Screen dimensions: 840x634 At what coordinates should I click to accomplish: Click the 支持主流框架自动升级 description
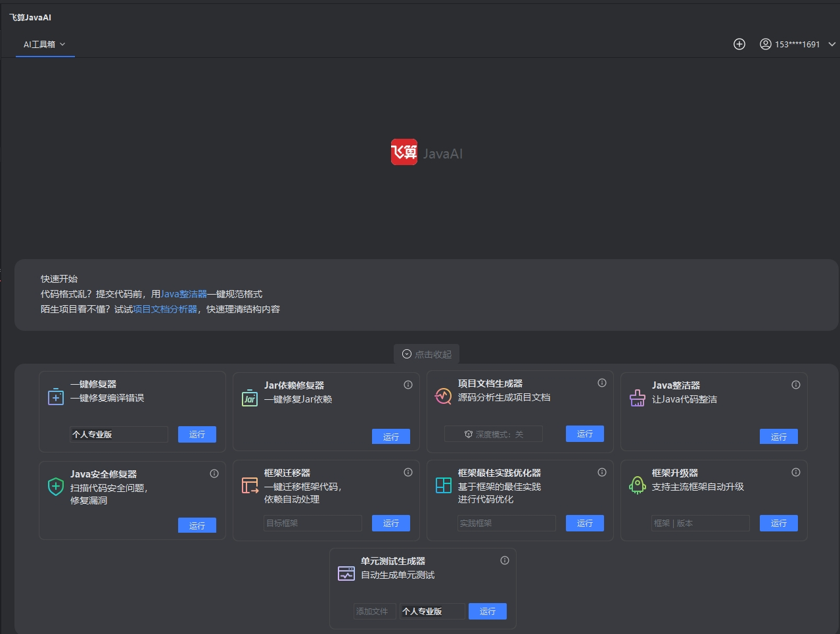coord(698,487)
